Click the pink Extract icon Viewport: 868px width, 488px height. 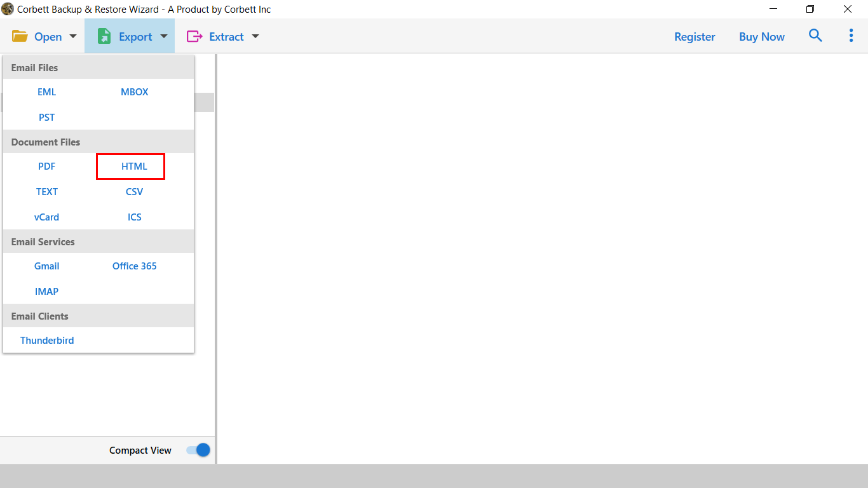click(194, 36)
